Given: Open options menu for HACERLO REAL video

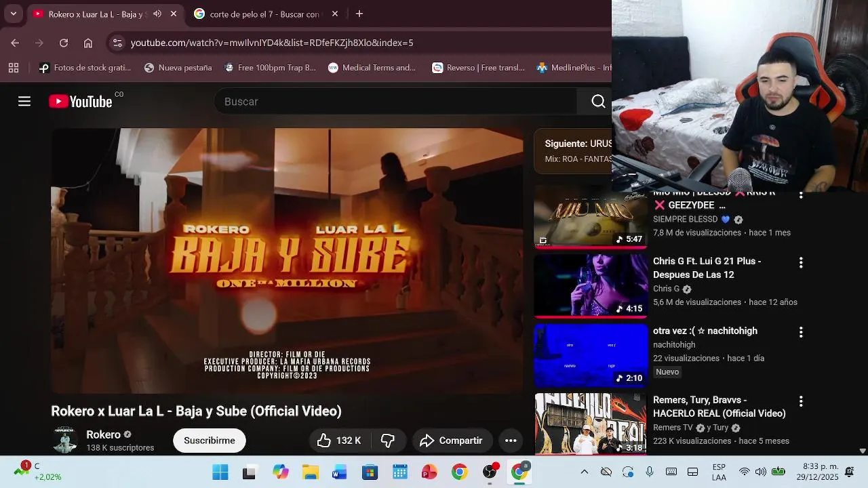Looking at the screenshot, I should [x=801, y=401].
